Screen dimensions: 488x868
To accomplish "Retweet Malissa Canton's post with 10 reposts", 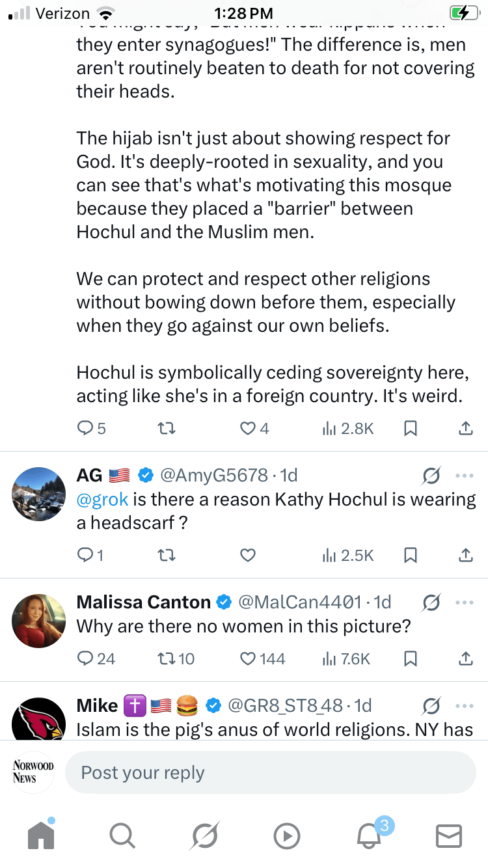I will point(168,659).
